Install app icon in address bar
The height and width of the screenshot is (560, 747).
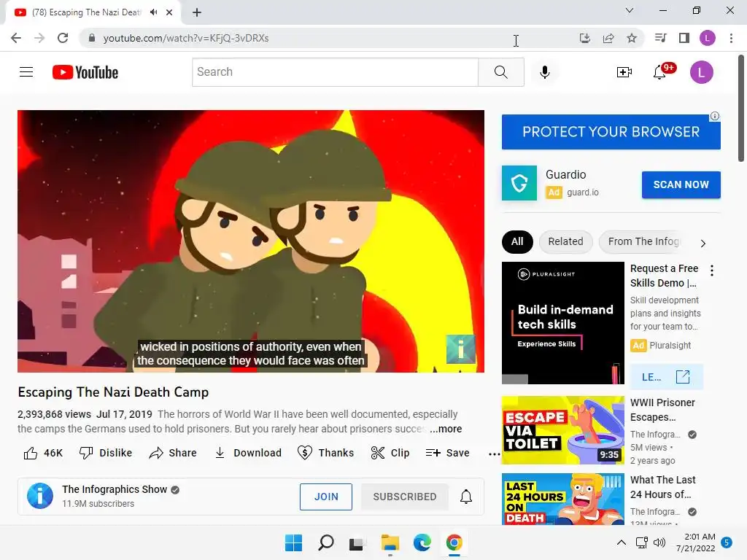pos(584,38)
